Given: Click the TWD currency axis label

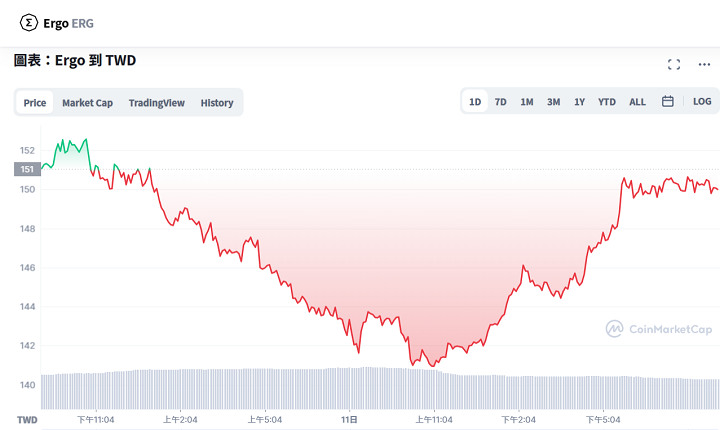Looking at the screenshot, I should (27, 420).
